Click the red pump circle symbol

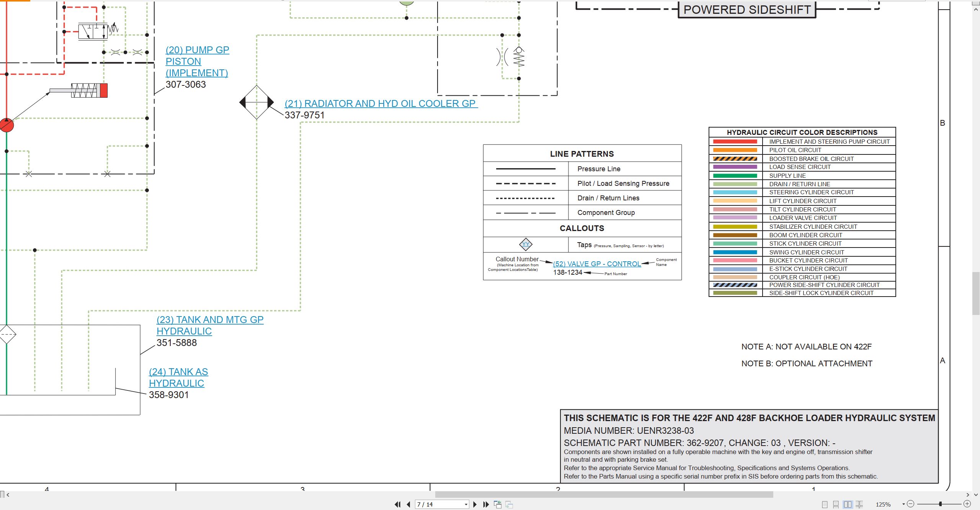[7, 125]
